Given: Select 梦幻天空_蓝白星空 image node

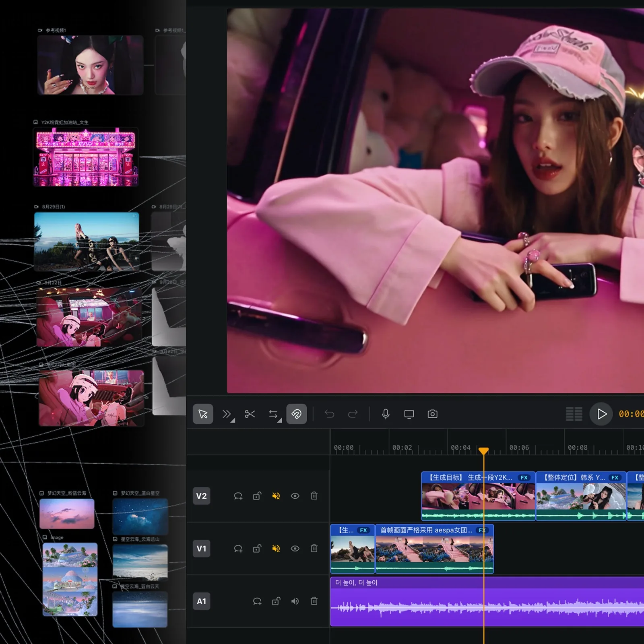Looking at the screenshot, I should point(140,516).
